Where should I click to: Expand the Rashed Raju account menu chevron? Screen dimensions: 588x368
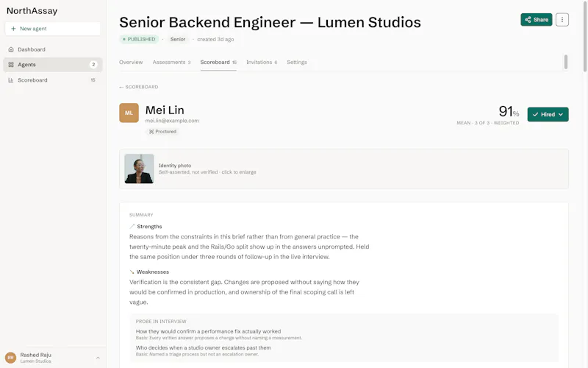(98, 358)
